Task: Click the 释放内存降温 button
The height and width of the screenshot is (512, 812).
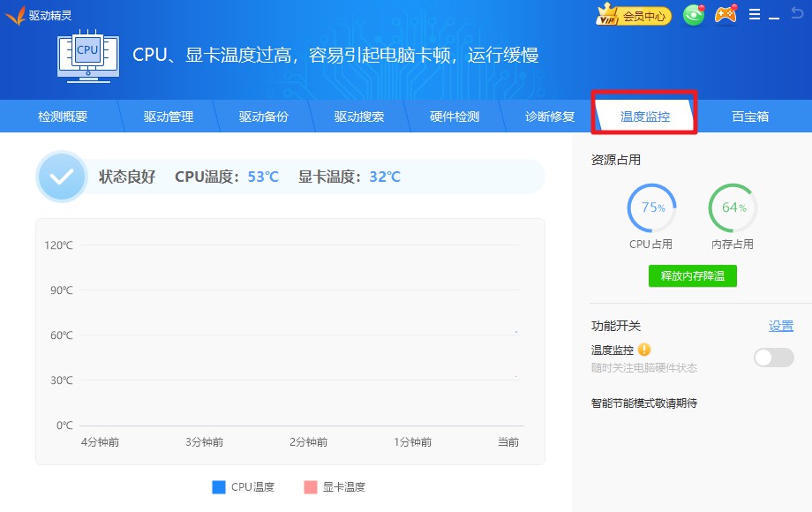Action: point(692,276)
